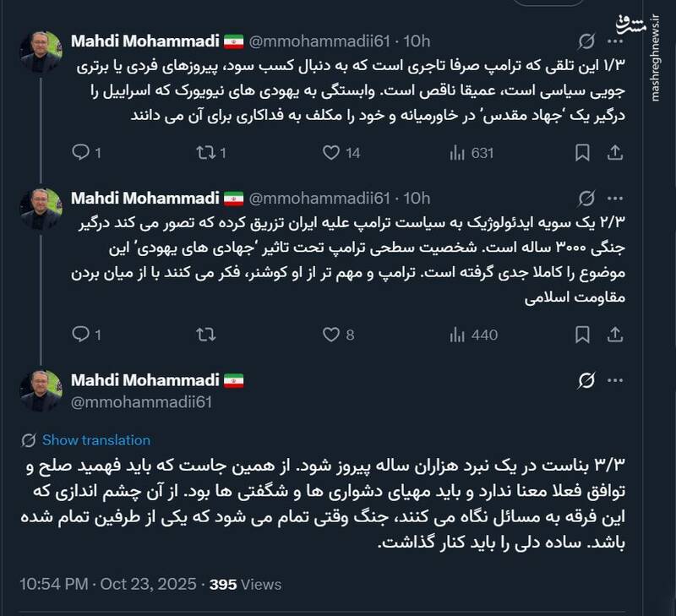
Task: Open the Grok icon on the third tweet
Action: click(x=586, y=381)
